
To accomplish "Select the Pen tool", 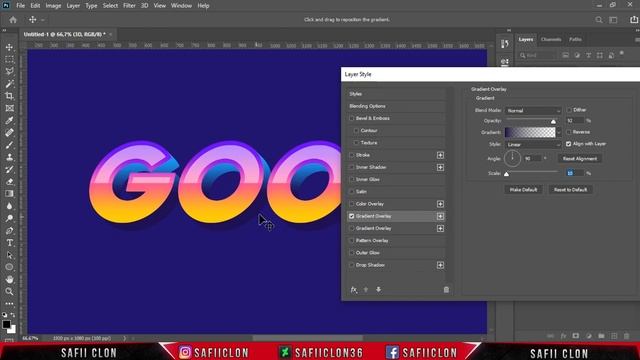I will tap(9, 231).
